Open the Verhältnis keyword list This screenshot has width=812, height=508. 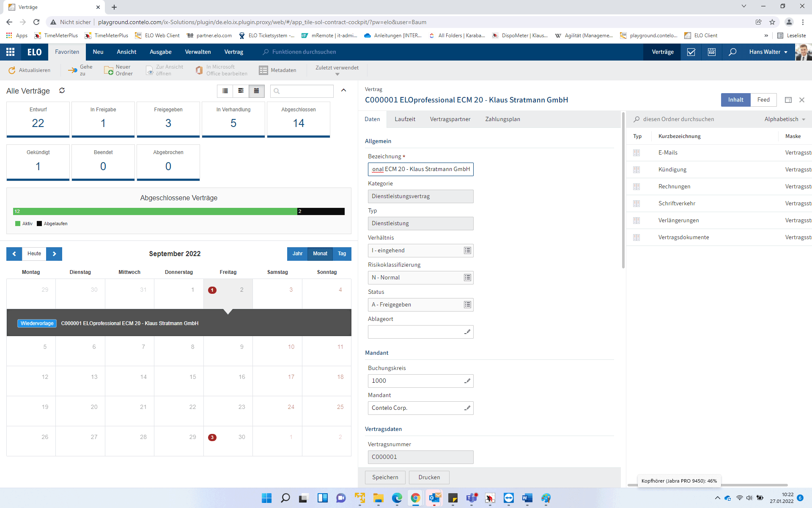click(x=467, y=251)
